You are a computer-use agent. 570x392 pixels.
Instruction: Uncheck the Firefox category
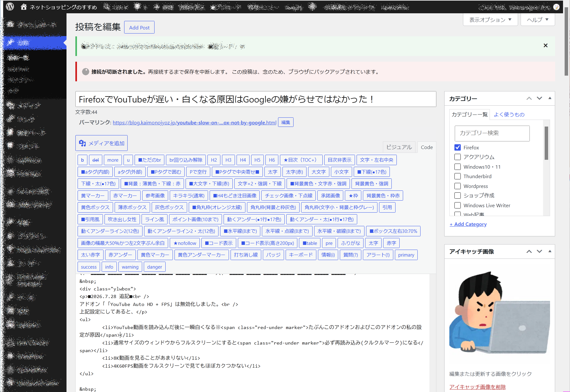pos(458,147)
